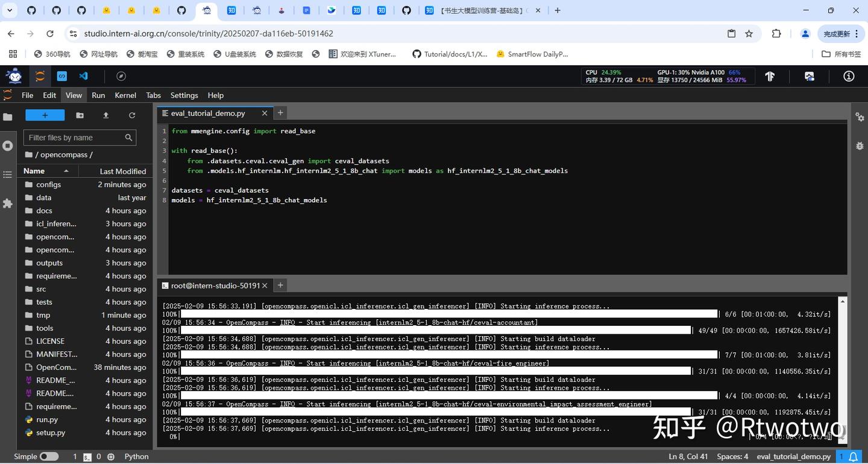Open the Settings menu
The image size is (868, 464).
tap(184, 95)
